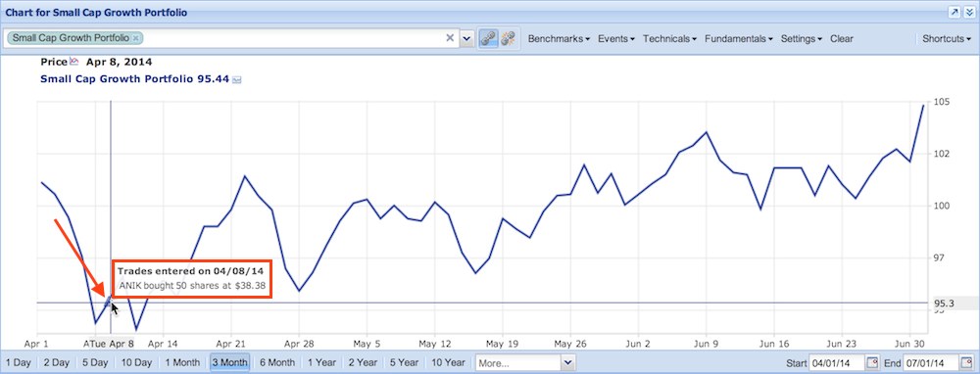Screen dimensions: 980x374
Task: Click the Apr 8, 2014 date text
Action: [x=119, y=62]
